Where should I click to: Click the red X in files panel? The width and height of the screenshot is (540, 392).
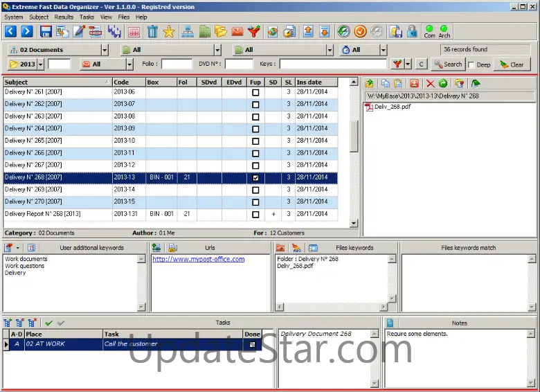point(430,83)
